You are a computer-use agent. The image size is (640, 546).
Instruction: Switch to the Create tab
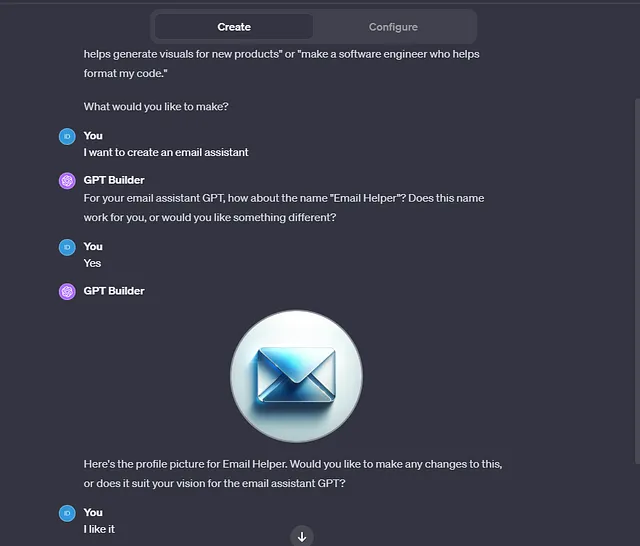pyautogui.click(x=234, y=27)
